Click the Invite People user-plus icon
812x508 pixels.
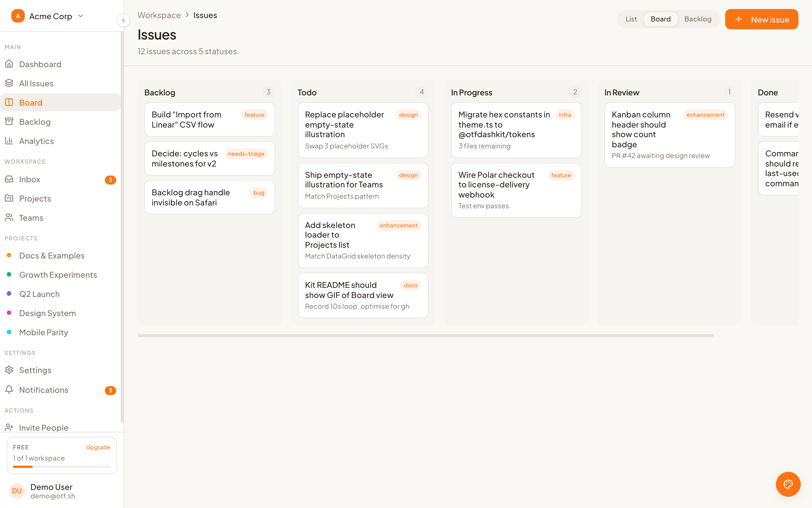tap(9, 427)
